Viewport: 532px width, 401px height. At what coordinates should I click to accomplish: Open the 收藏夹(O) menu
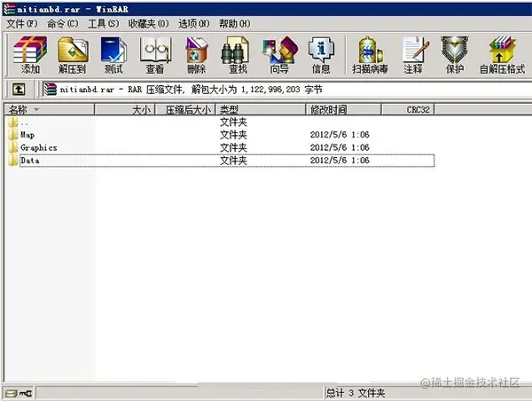(148, 24)
